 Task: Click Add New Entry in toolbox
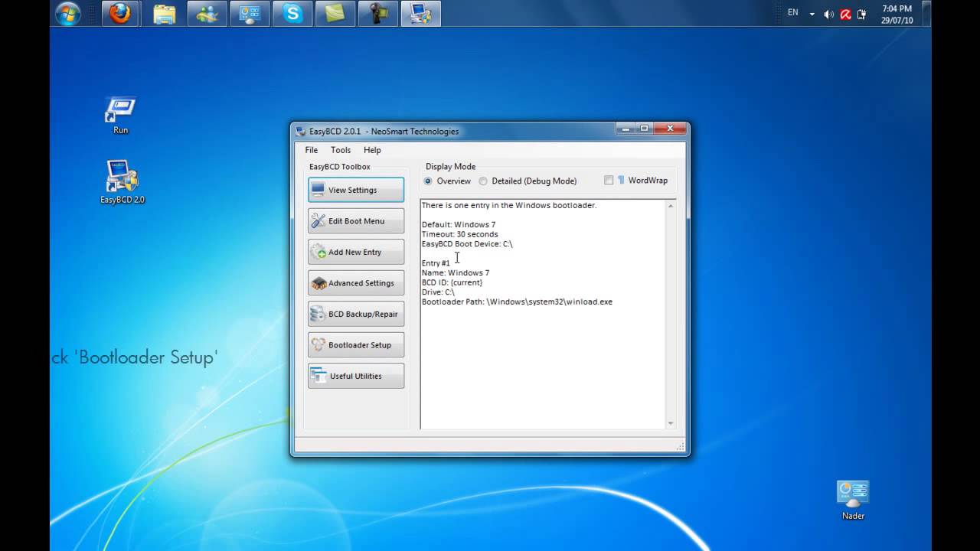coord(356,252)
